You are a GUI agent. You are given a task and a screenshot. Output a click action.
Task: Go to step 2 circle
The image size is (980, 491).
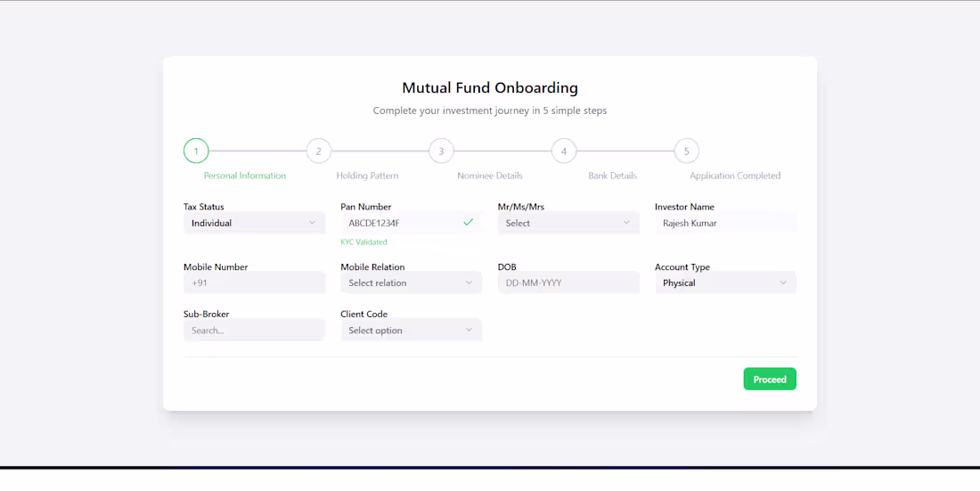(318, 151)
